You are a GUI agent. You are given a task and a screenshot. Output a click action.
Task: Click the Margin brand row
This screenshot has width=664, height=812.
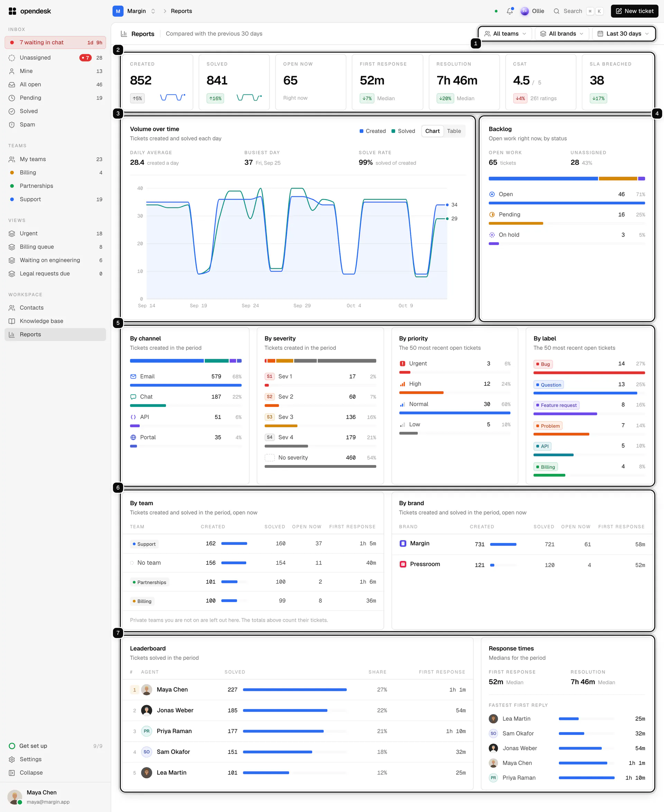(522, 544)
